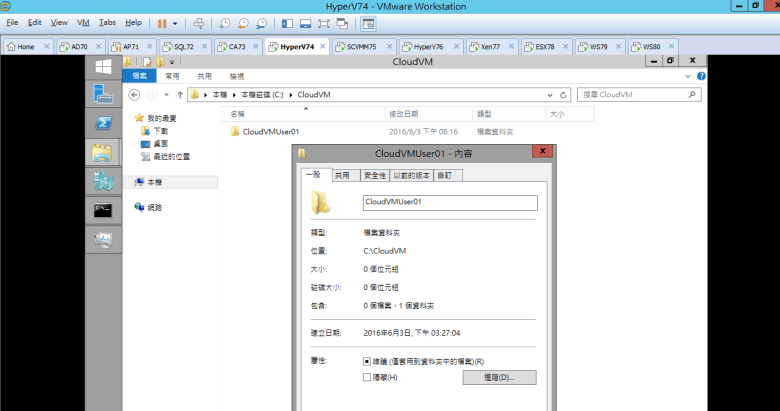Click the take snapshot clock icon
This screenshot has height=411, width=780.
(227, 22)
